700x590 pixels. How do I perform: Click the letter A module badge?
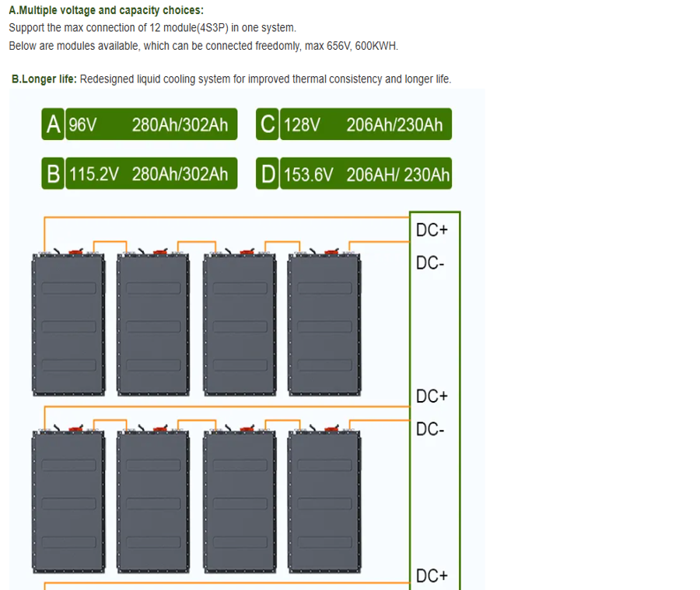tap(53, 125)
